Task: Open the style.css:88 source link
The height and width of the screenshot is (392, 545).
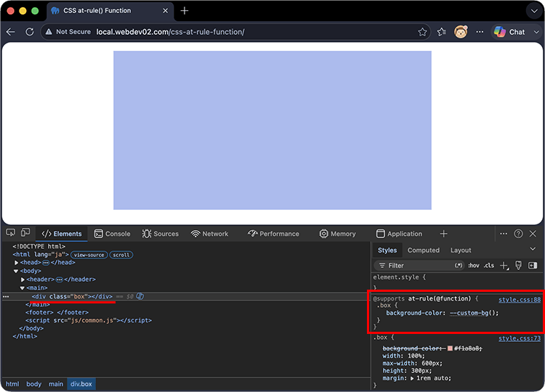Action: coord(520,300)
